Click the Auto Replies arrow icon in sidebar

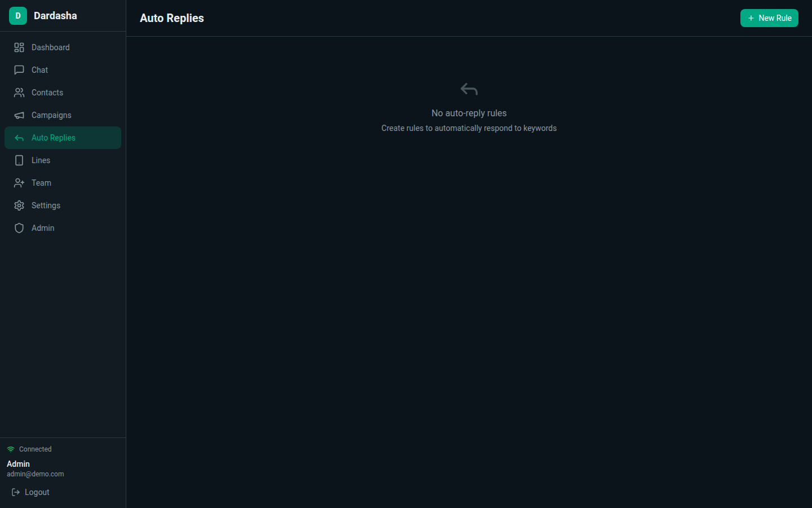click(x=19, y=138)
